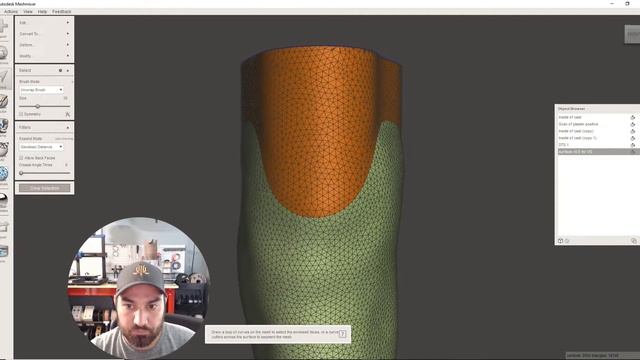Open the Import tool in left toolbar
Screen dimensions: 640x360
click(3, 27)
